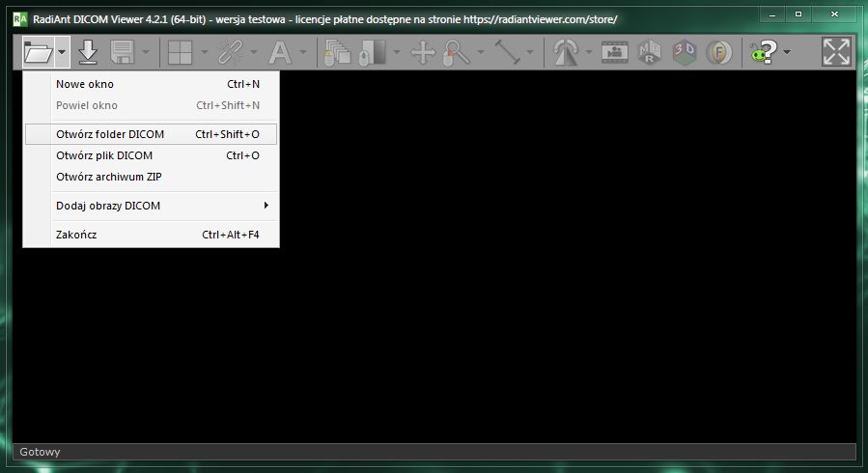Viewport: 868px width, 473px height.
Task: Open the 3D volume rendering cube icon
Action: 685,52
